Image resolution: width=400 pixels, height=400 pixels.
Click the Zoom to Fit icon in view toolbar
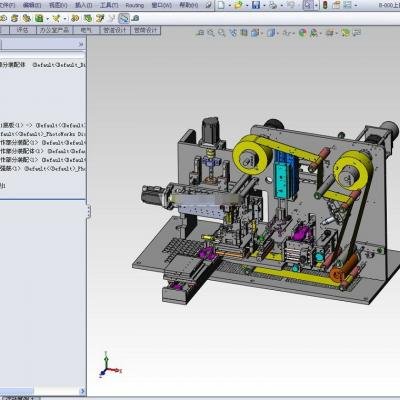click(x=211, y=33)
